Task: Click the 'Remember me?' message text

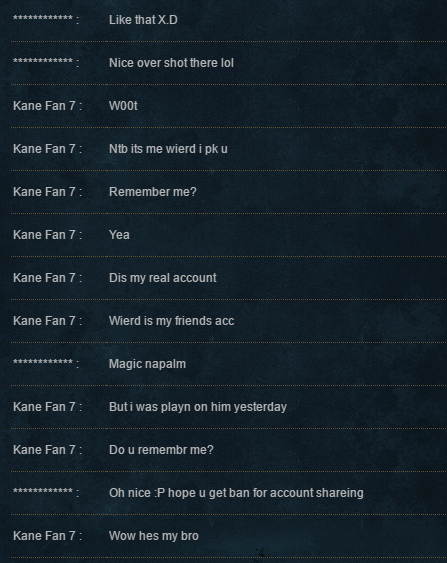Action: (x=153, y=192)
